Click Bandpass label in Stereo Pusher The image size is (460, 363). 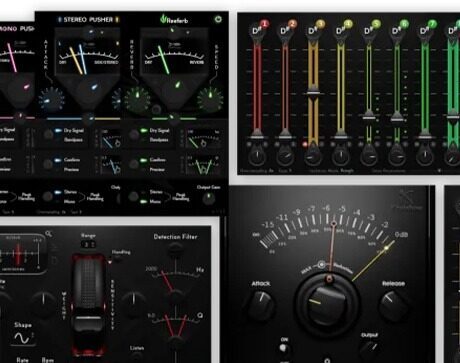[x=73, y=140]
